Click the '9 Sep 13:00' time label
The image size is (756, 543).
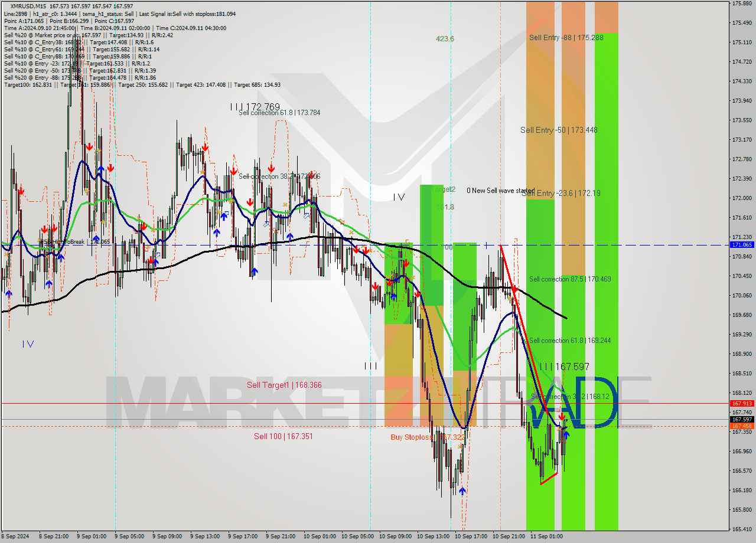point(205,537)
